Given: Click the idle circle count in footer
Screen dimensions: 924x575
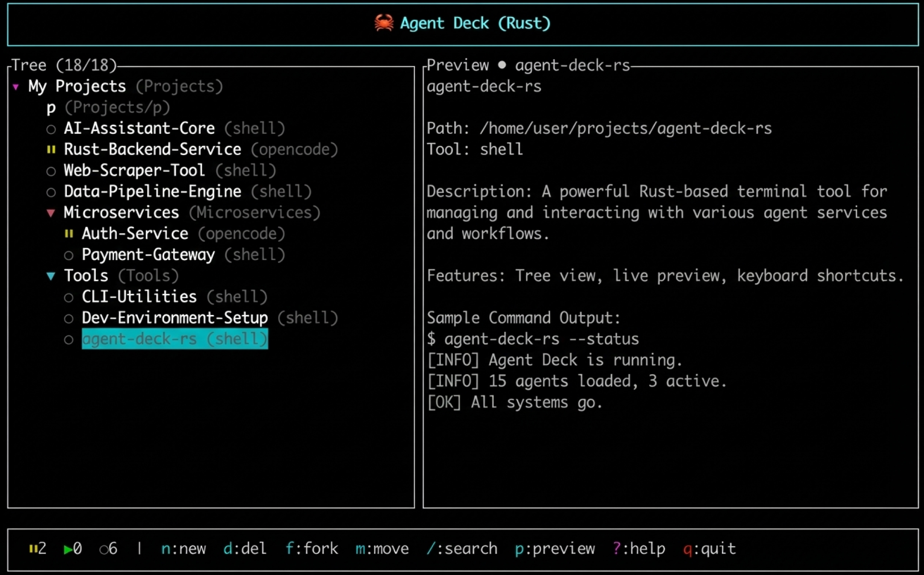Looking at the screenshot, I should click(x=103, y=549).
